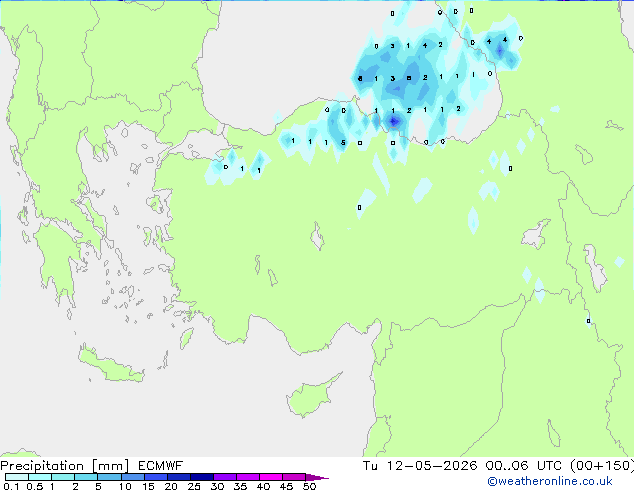Click the island of Crete on map
Screen dimensions: 634x490
[109, 366]
